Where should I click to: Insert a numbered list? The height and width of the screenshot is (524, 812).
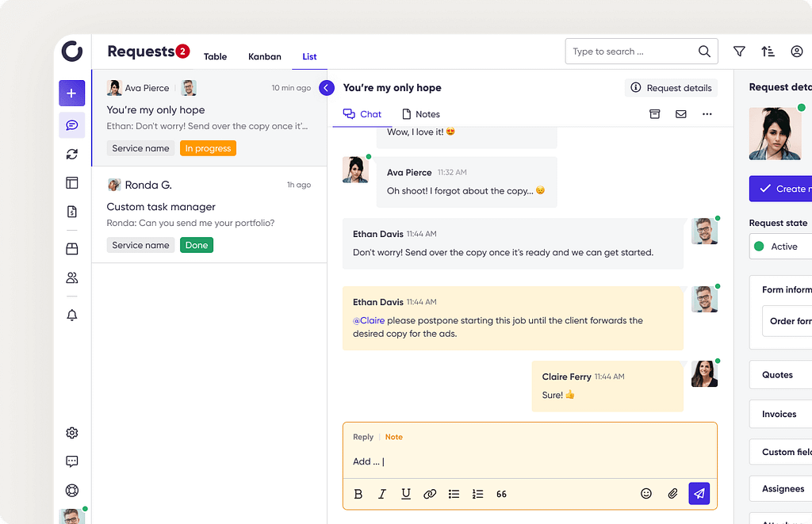478,494
